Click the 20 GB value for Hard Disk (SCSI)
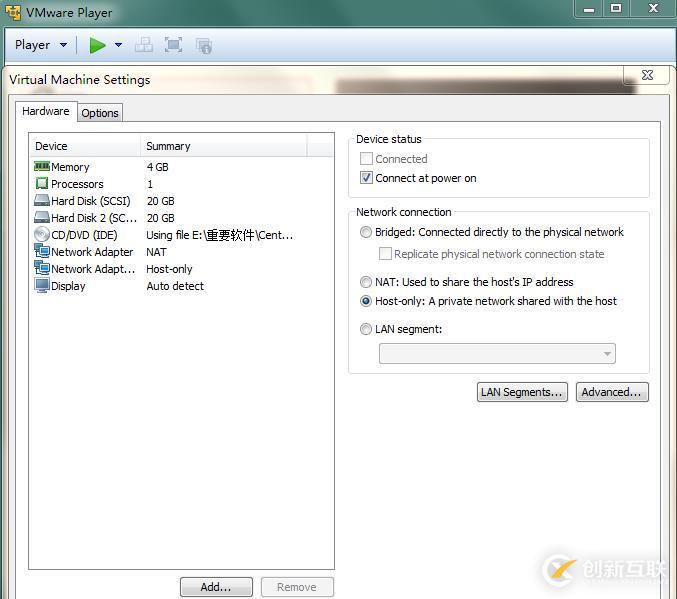Image resolution: width=677 pixels, height=599 pixels. (x=161, y=201)
